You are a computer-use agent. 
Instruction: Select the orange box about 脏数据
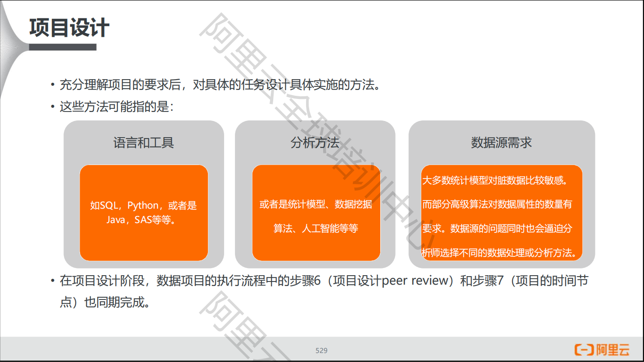tap(502, 213)
